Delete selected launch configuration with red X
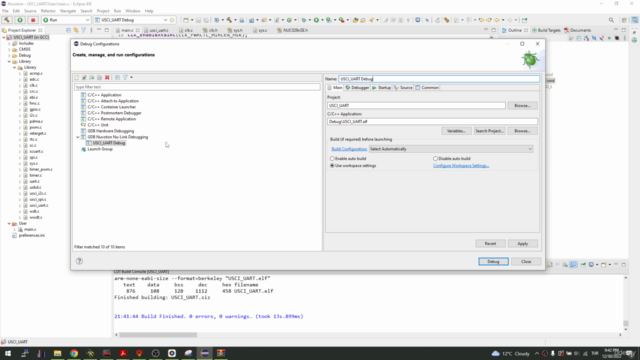Image resolution: width=640 pixels, height=360 pixels. pos(107,78)
